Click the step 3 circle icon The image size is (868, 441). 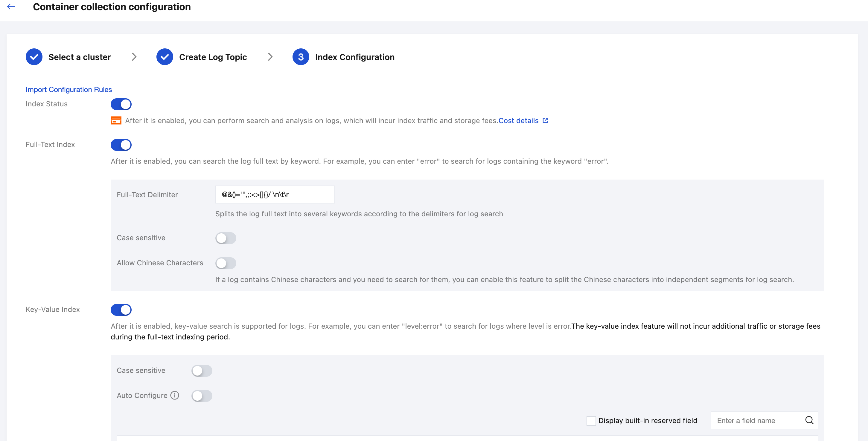pyautogui.click(x=301, y=57)
